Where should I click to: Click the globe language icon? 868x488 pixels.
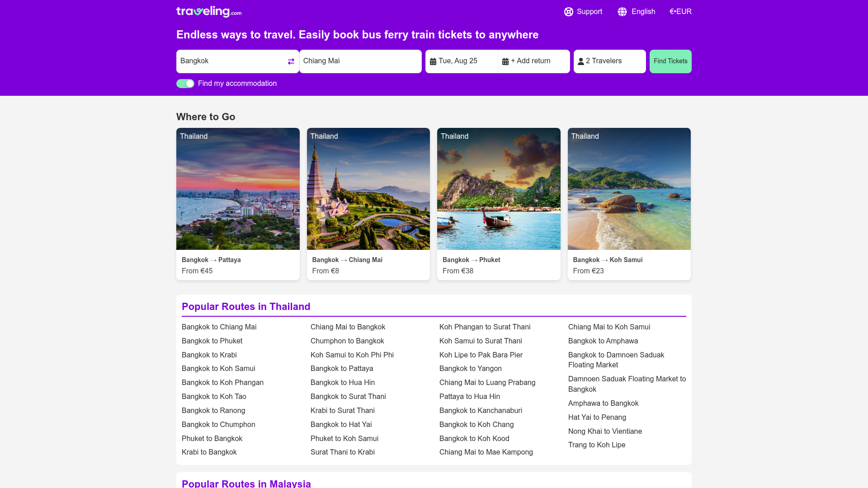[x=623, y=12]
